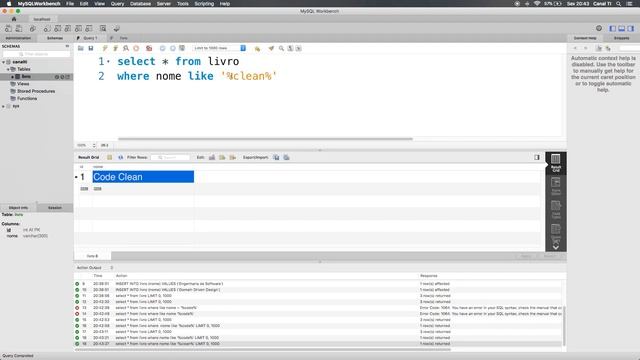Toggle continue-on-error execution icon
Viewport: 640px width, 360px height.
(x=149, y=49)
